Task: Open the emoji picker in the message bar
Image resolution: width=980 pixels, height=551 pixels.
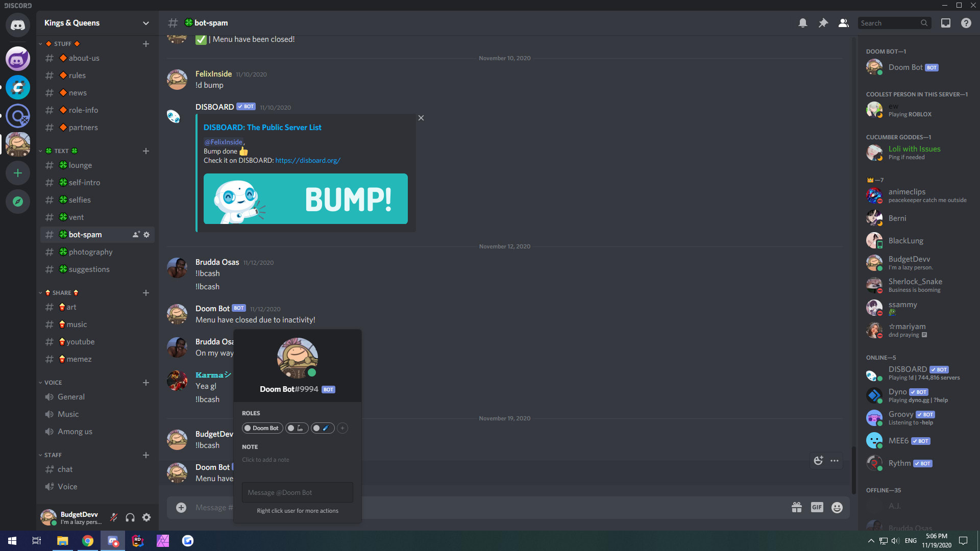Action: tap(837, 507)
